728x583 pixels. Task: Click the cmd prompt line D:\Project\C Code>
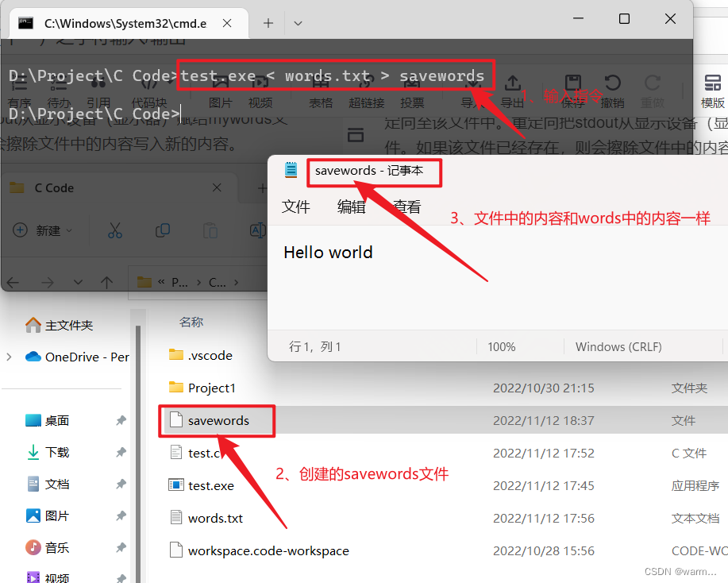[x=94, y=114]
